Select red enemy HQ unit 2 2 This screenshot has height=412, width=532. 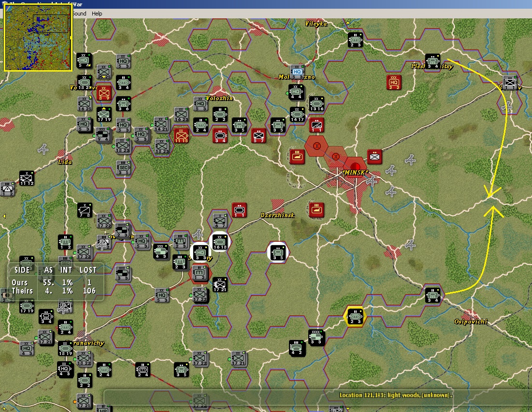tap(394, 83)
